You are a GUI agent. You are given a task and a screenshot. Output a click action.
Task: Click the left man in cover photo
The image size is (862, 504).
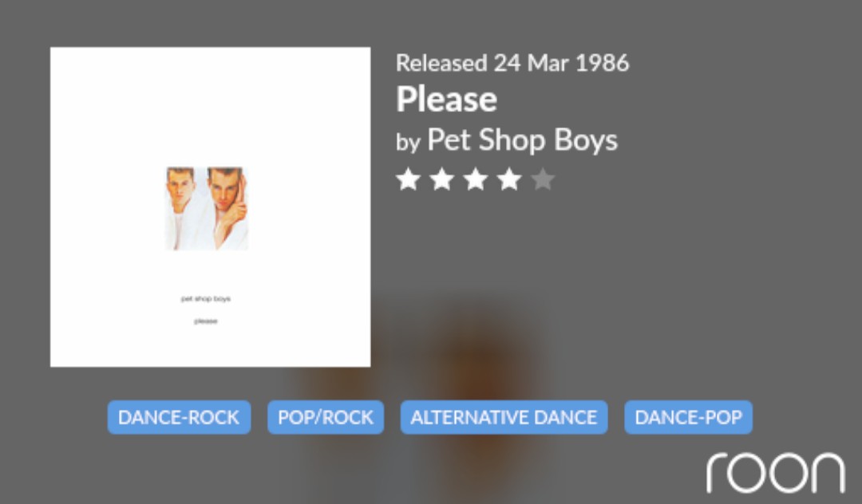[x=181, y=209]
